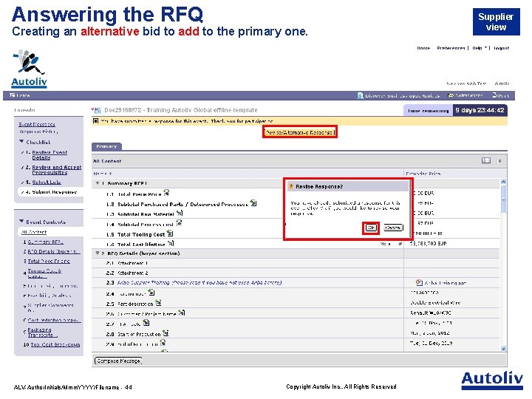532x399 pixels.
Task: Click the Attachment 1 row text
Action: [x=133, y=263]
